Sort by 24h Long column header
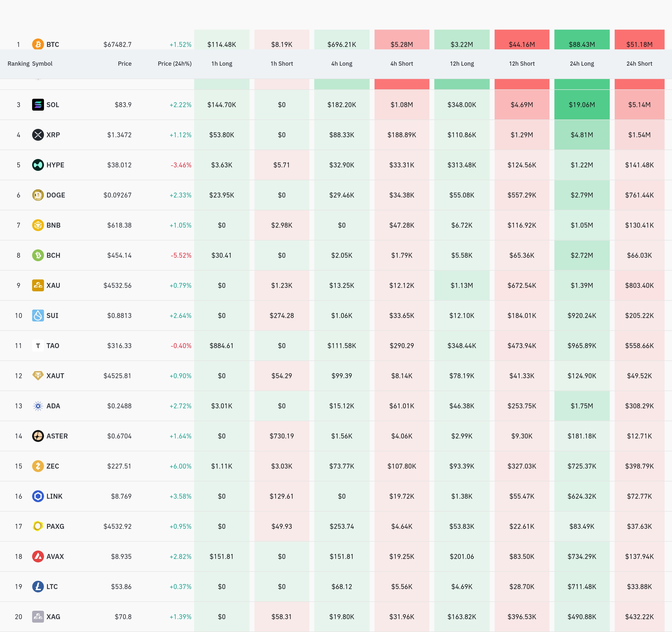This screenshot has height=632, width=672. click(x=582, y=63)
